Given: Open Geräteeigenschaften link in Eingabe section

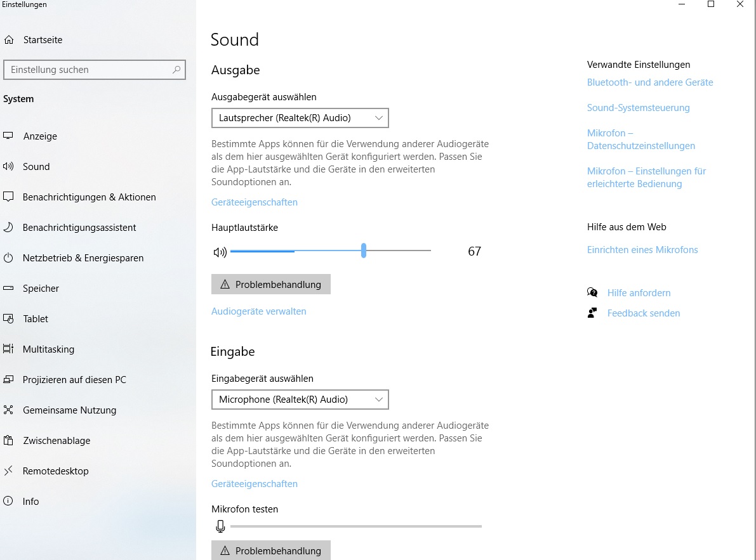Looking at the screenshot, I should (x=254, y=484).
